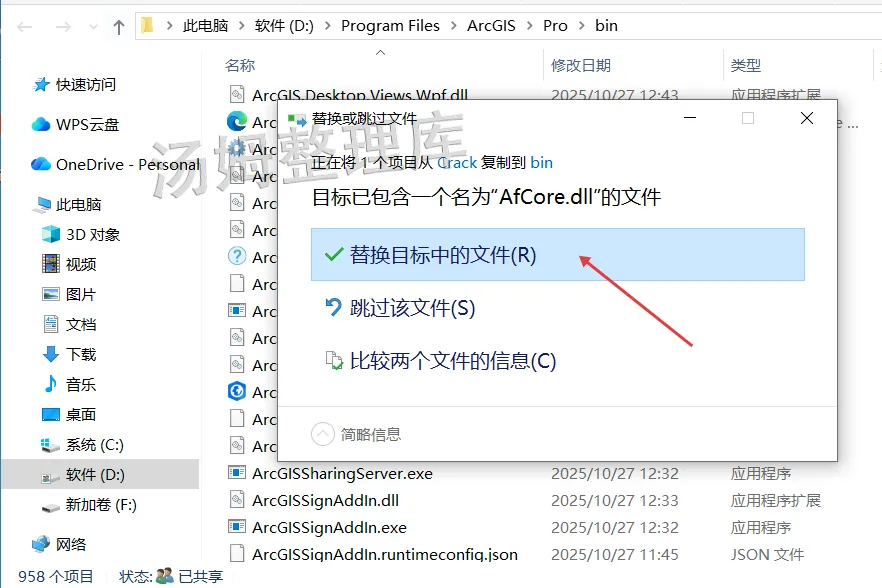Open the Crack source folder link
882x588 pixels.
pyautogui.click(x=457, y=163)
